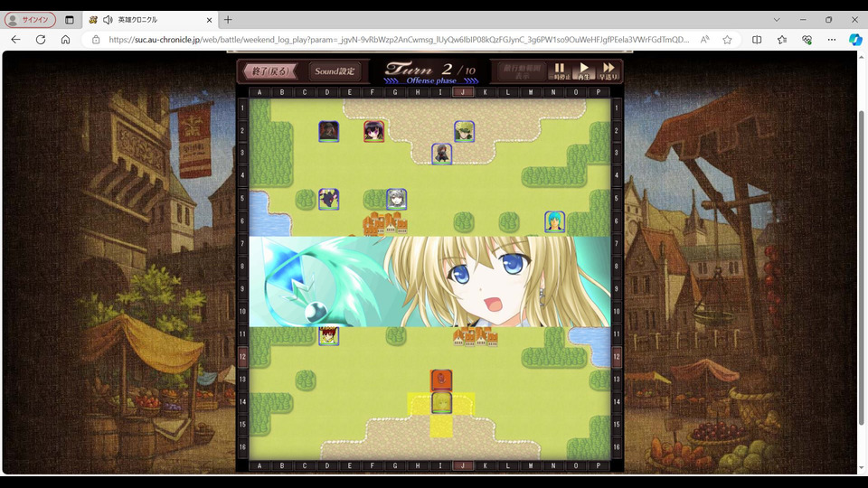Click the blonde character cut-in banner
Viewport: 868px width, 488px height.
pyautogui.click(x=429, y=282)
